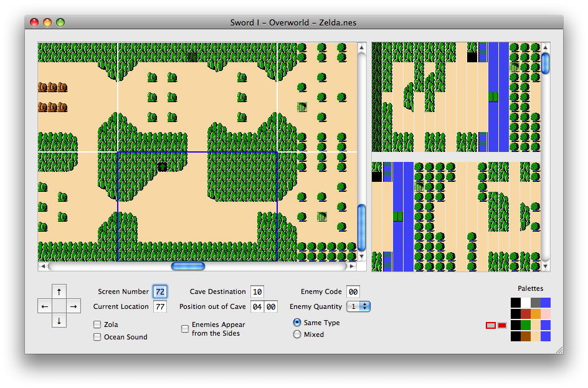The image size is (588, 388).
Task: Pick the blue swatch in the top palette row
Action: (546, 303)
